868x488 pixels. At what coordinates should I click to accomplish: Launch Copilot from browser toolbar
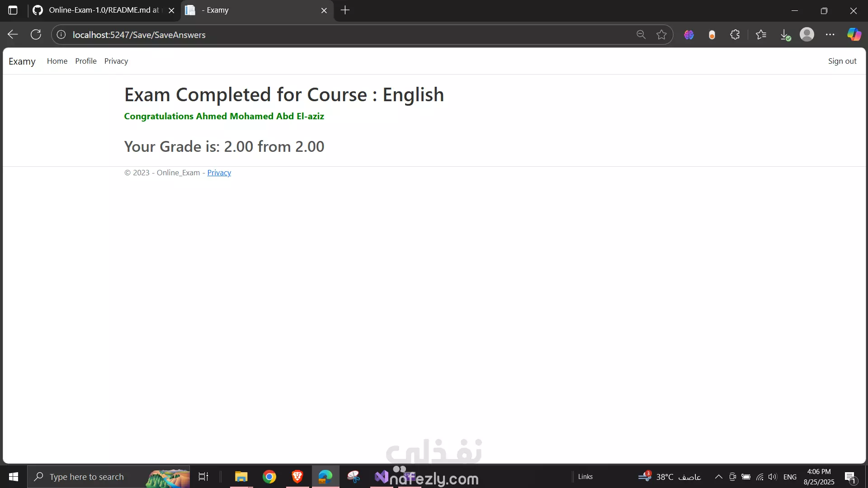(854, 35)
